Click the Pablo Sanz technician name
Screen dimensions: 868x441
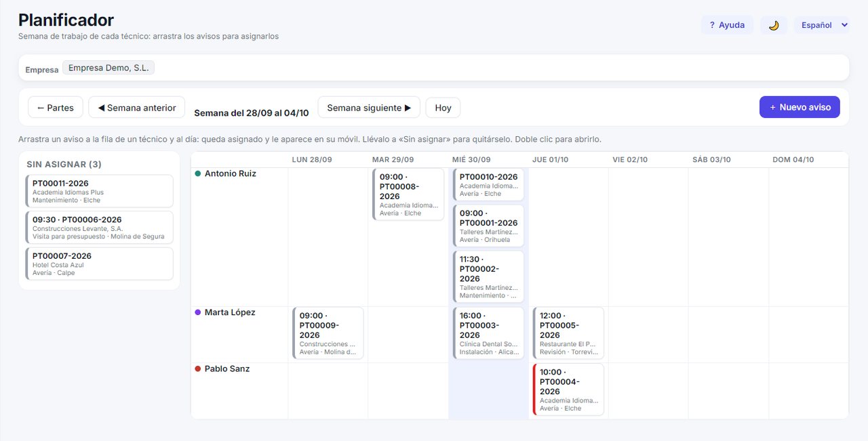coord(227,369)
